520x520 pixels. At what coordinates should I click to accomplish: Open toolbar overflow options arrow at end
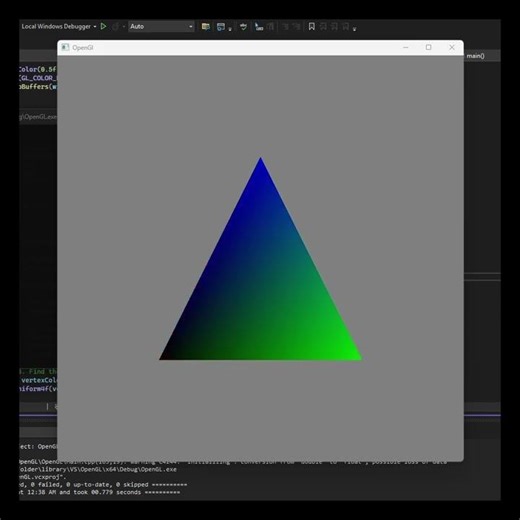click(354, 29)
